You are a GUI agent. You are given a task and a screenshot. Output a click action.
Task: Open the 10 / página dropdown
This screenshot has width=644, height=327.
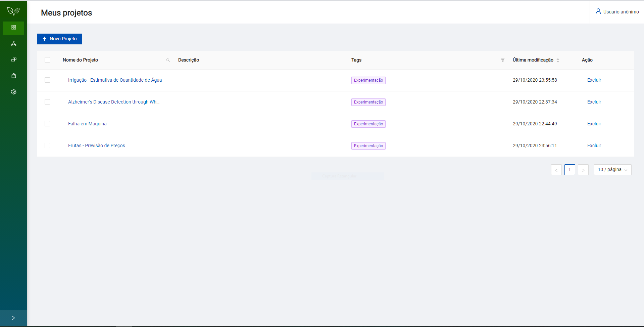click(x=612, y=170)
